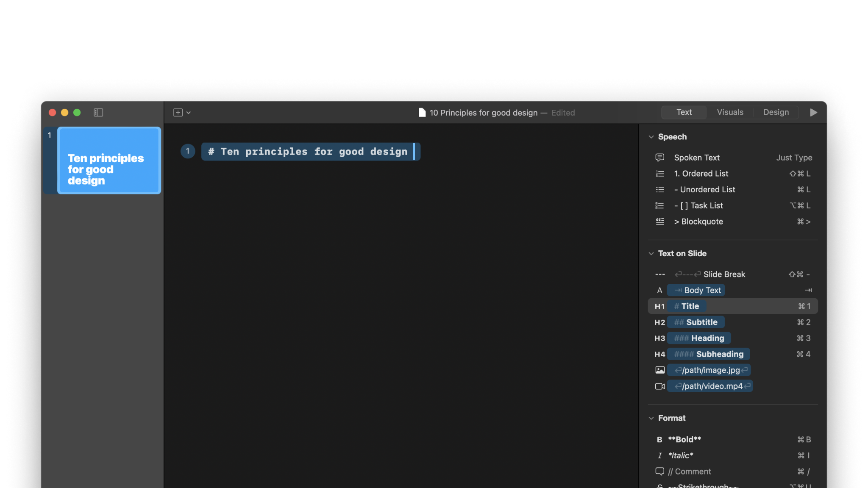Click the Task List icon

[660, 205]
